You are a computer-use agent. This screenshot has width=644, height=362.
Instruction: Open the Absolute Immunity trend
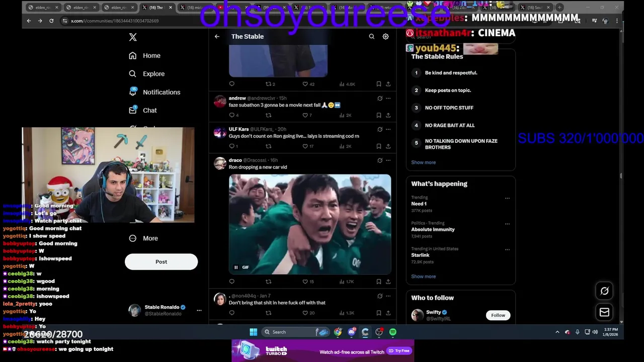pos(433,229)
